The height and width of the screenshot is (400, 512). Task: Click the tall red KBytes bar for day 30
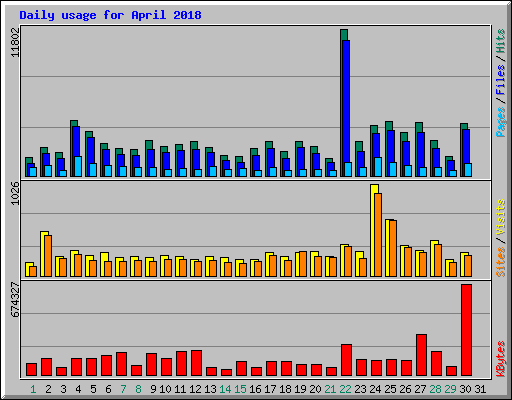point(467,330)
